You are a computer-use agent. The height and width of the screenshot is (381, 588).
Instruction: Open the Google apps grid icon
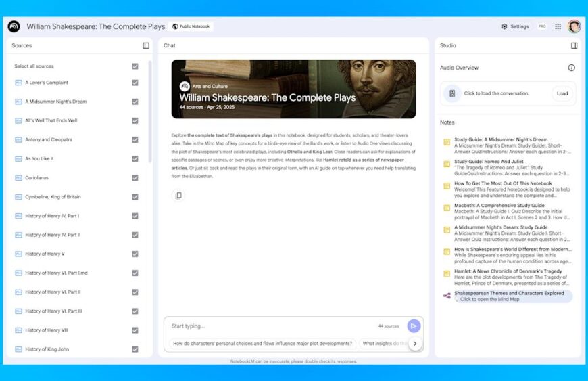tap(558, 26)
